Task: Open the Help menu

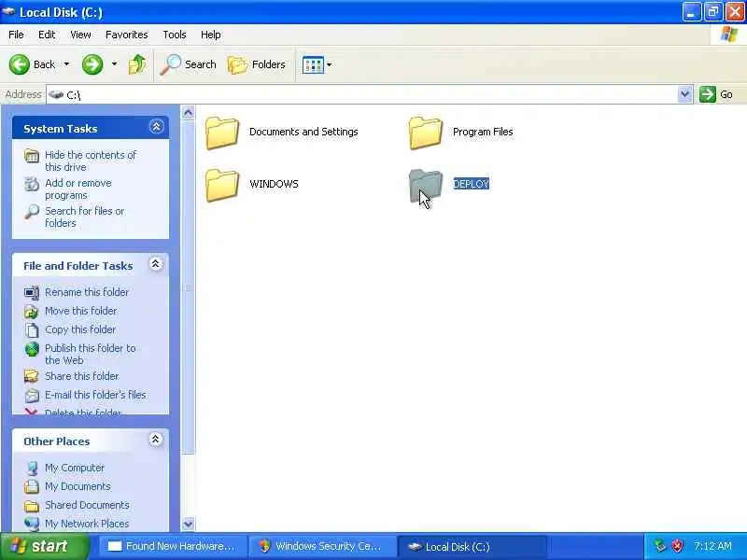Action: click(x=211, y=35)
